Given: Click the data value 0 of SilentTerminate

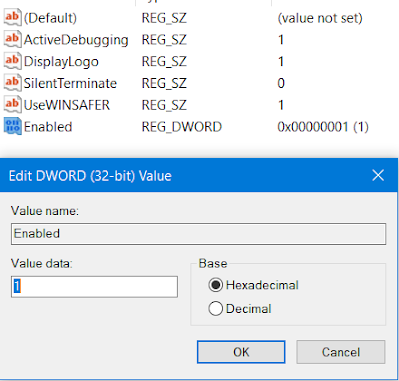Looking at the screenshot, I should pos(281,83).
